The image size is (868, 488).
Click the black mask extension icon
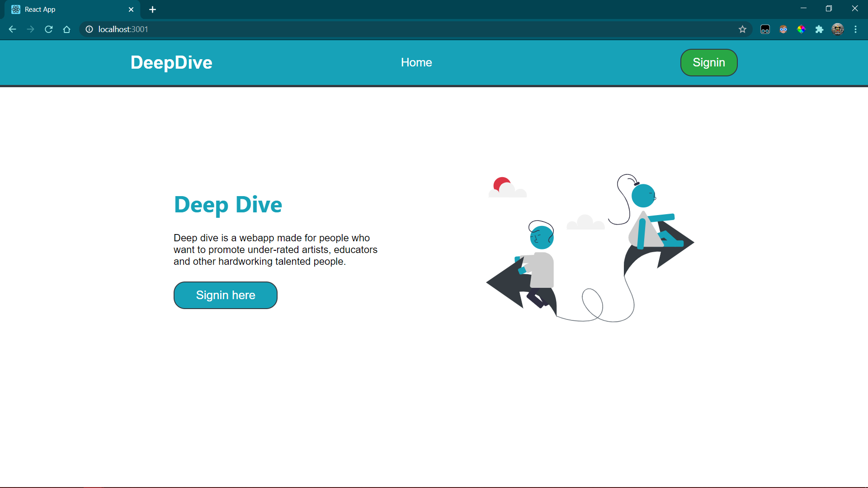tap(765, 29)
